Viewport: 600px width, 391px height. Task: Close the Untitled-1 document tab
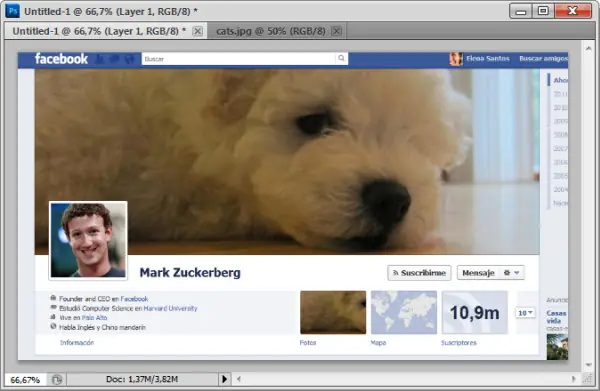tap(197, 31)
